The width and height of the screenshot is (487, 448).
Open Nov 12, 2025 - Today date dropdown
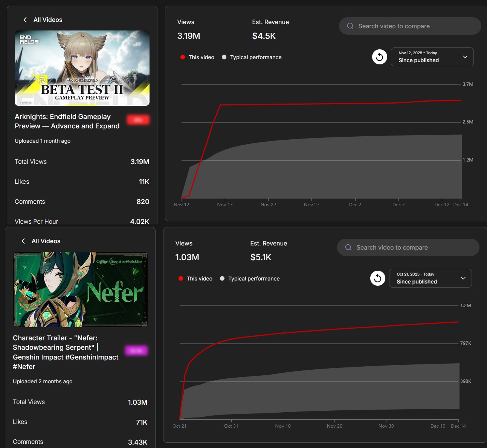pos(432,57)
